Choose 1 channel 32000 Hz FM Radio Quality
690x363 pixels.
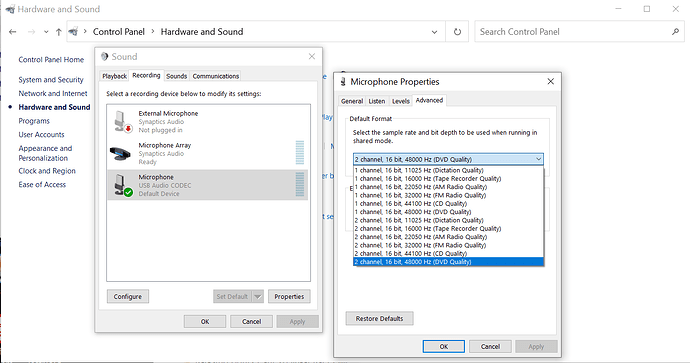448,195
